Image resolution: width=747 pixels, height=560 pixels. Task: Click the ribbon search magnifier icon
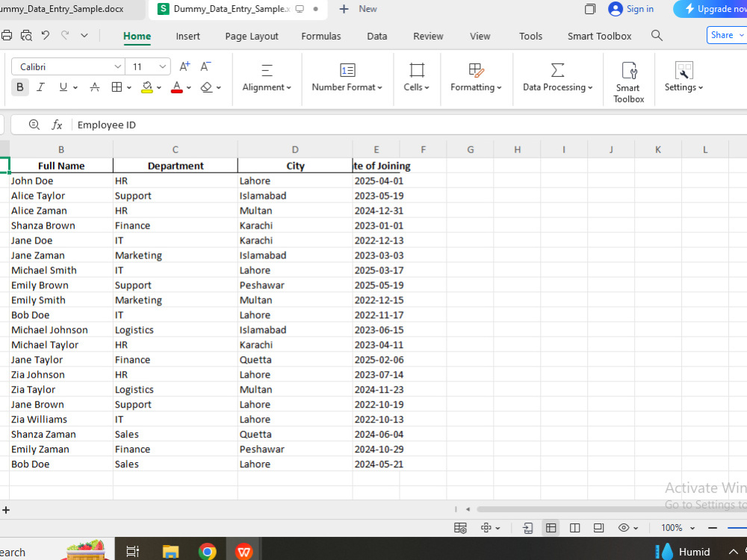657,35
